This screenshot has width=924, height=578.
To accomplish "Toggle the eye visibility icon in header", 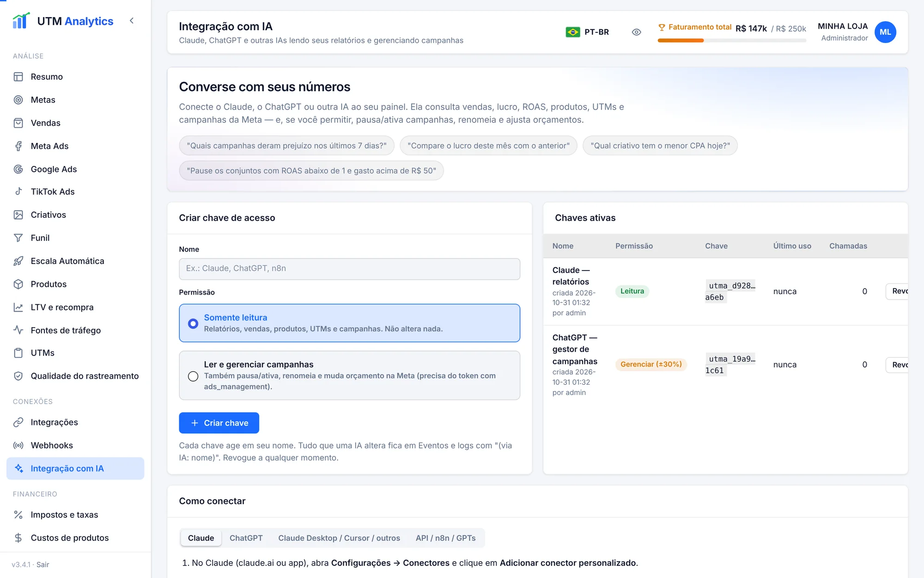I will [636, 32].
